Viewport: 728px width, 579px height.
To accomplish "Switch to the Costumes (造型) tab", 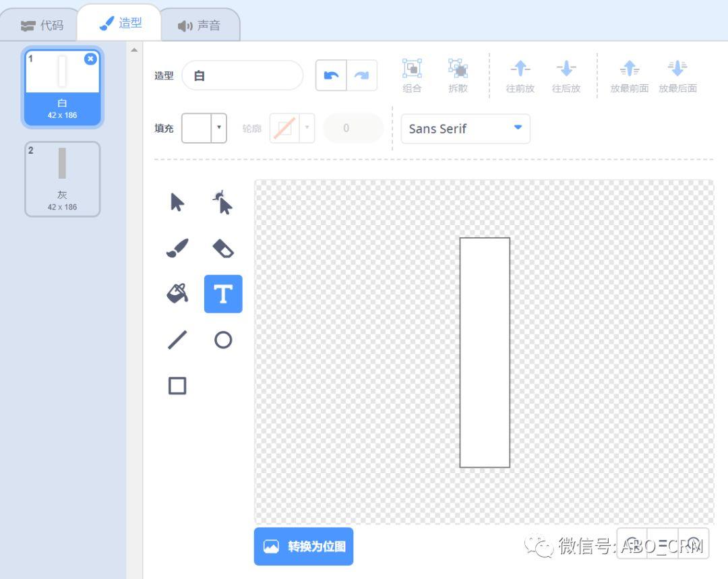I will click(x=120, y=23).
